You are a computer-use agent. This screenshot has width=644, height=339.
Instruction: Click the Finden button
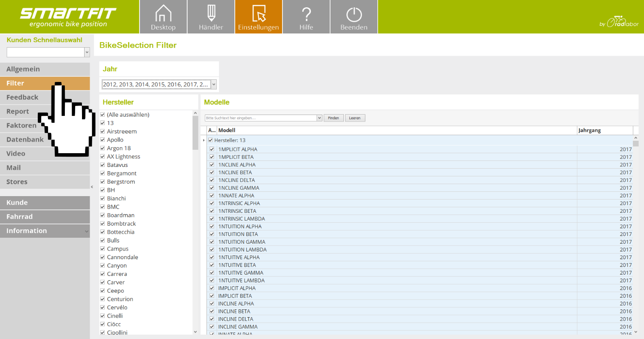[x=334, y=118]
